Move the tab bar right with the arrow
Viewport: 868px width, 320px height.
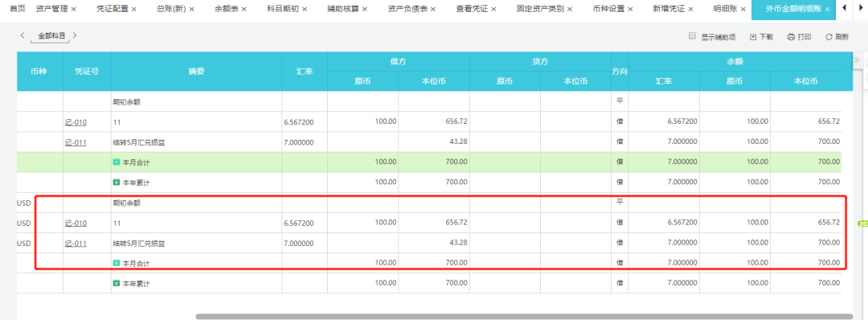click(860, 8)
